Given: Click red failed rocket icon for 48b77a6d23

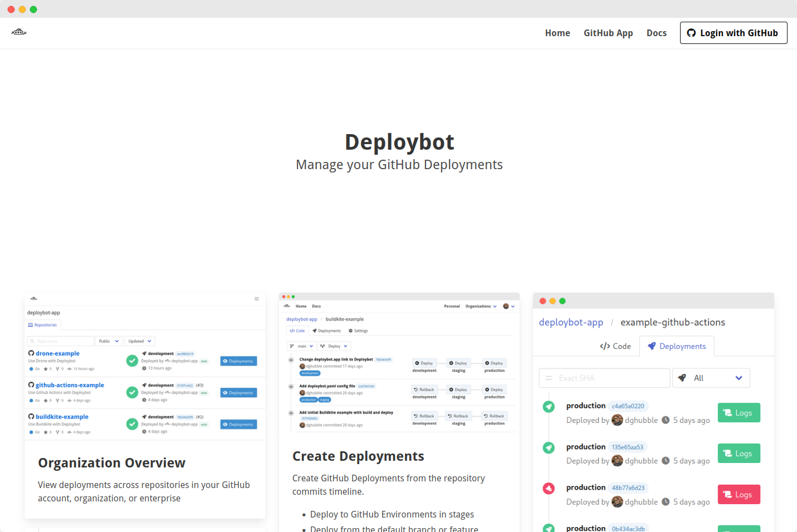Looking at the screenshot, I should pos(549,489).
